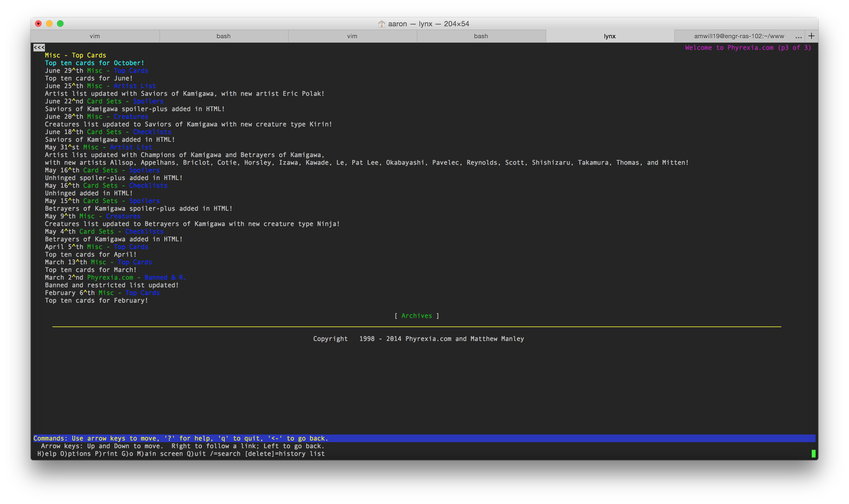Image resolution: width=849 pixels, height=504 pixels.
Task: Click the creature type Kirin line
Action: 189,124
